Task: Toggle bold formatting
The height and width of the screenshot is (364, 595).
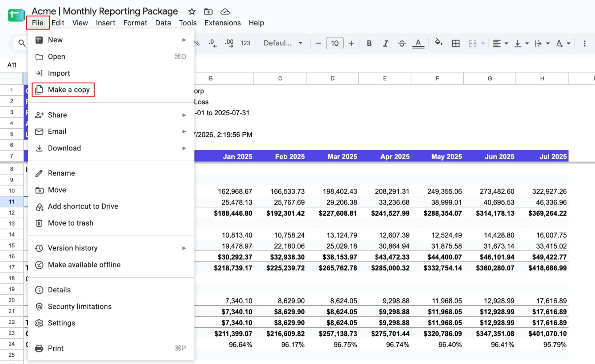Action: (369, 44)
